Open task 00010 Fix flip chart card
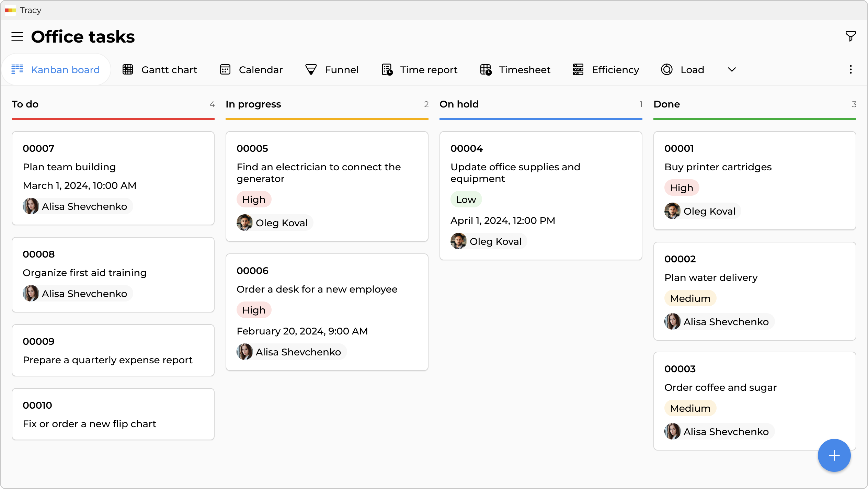 pyautogui.click(x=113, y=414)
